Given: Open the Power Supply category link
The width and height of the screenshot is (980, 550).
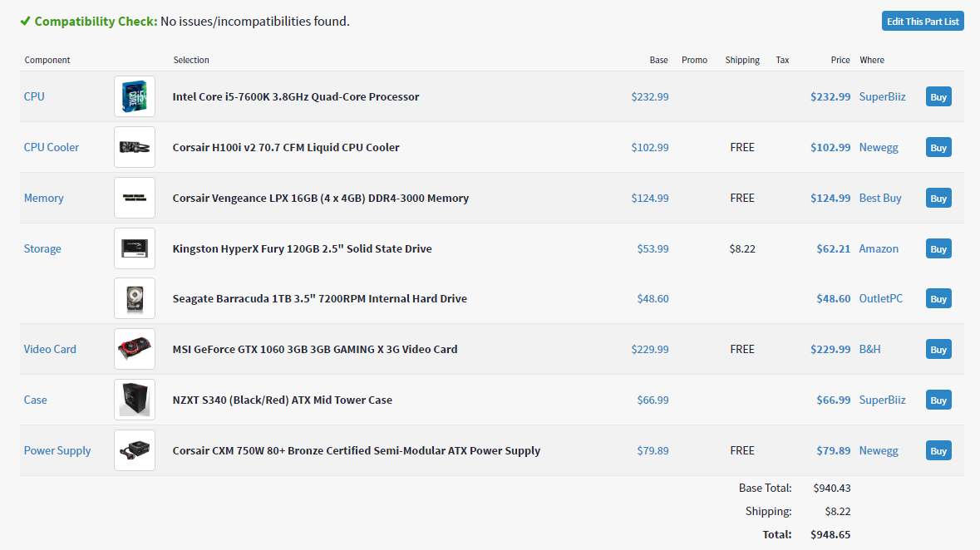Looking at the screenshot, I should click(57, 451).
